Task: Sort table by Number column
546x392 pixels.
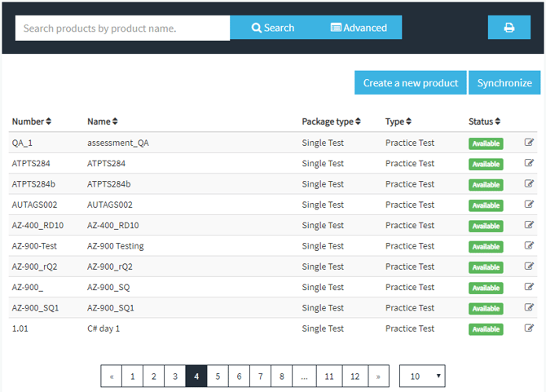Action: point(32,121)
